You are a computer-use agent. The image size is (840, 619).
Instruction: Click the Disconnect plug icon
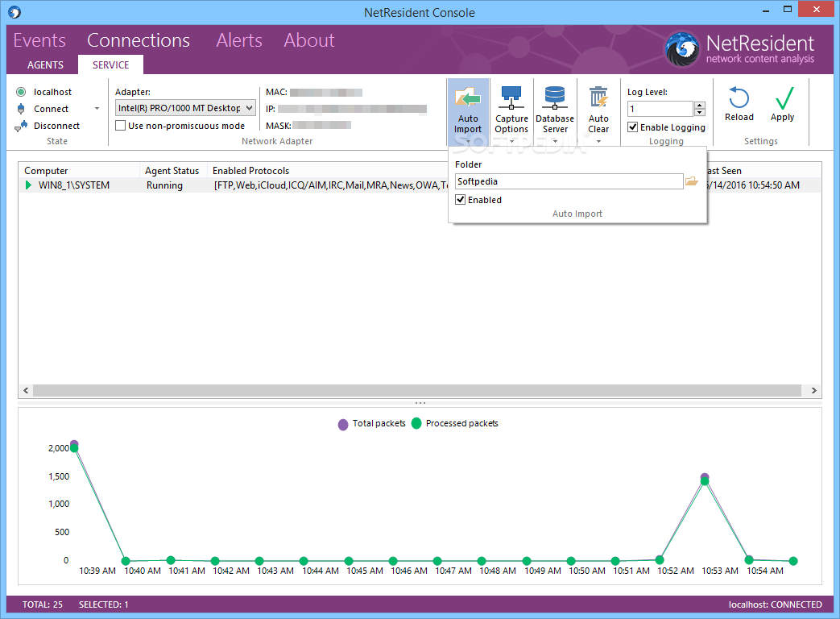[21, 126]
